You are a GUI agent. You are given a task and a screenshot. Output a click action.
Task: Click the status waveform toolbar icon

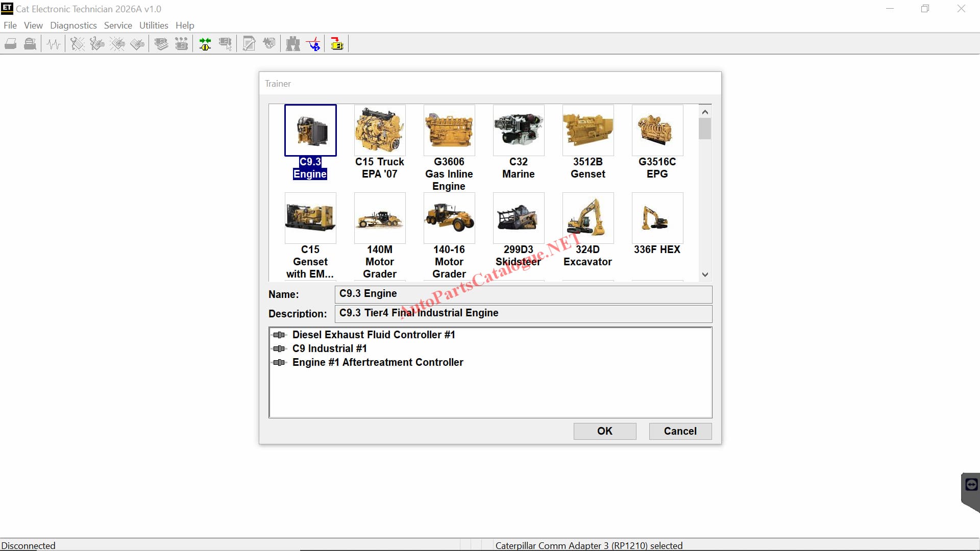click(x=54, y=44)
